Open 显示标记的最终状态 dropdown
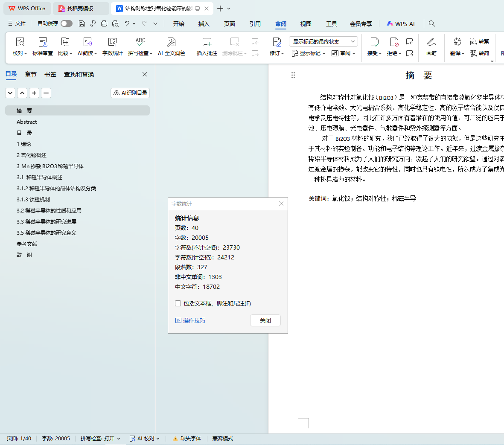 [x=323, y=41]
